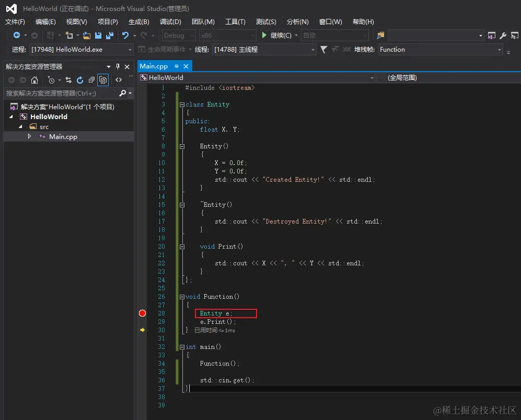Viewport: 521px width, 420px height.
Task: Undo the last action via the toolbar arrow
Action: coord(125,35)
